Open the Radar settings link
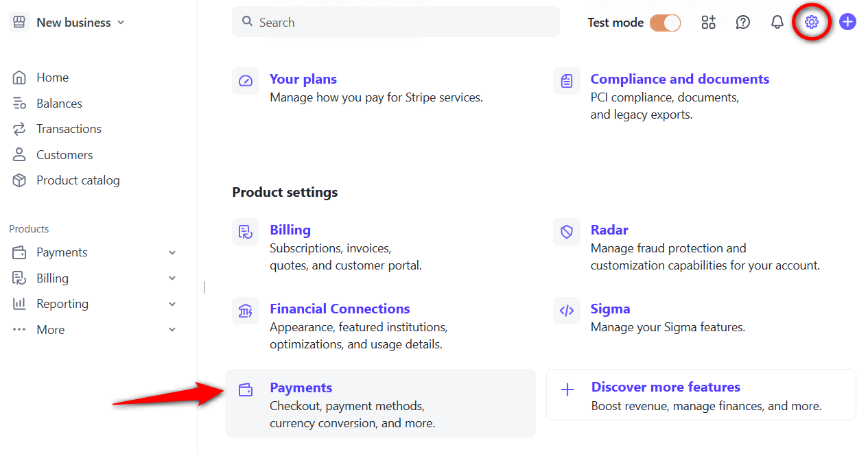868x454 pixels. [609, 230]
